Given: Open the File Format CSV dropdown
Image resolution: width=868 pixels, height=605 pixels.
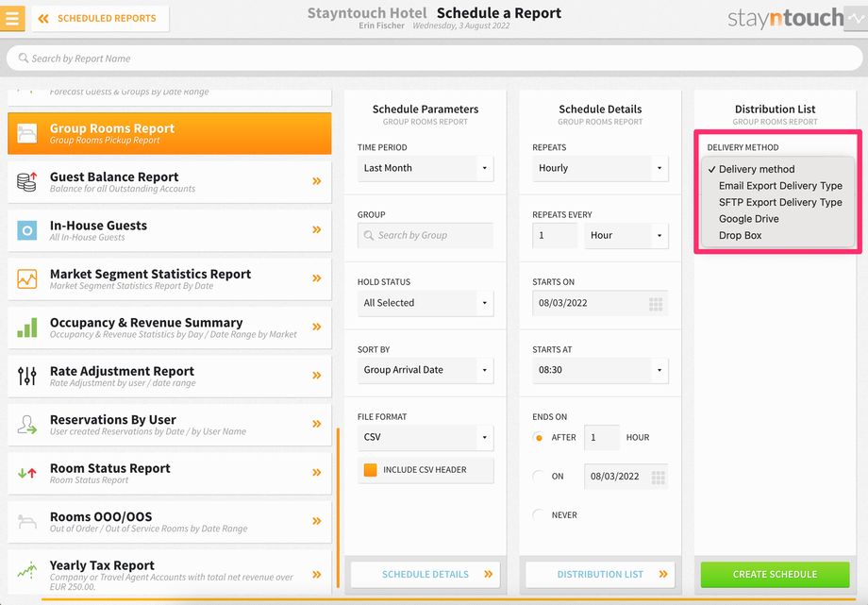Looking at the screenshot, I should pos(426,437).
